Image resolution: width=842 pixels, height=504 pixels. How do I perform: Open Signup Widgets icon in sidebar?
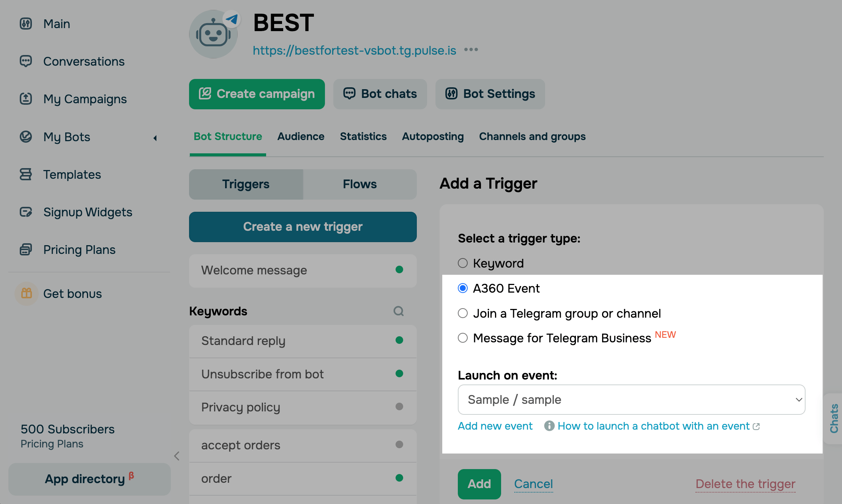tap(26, 212)
